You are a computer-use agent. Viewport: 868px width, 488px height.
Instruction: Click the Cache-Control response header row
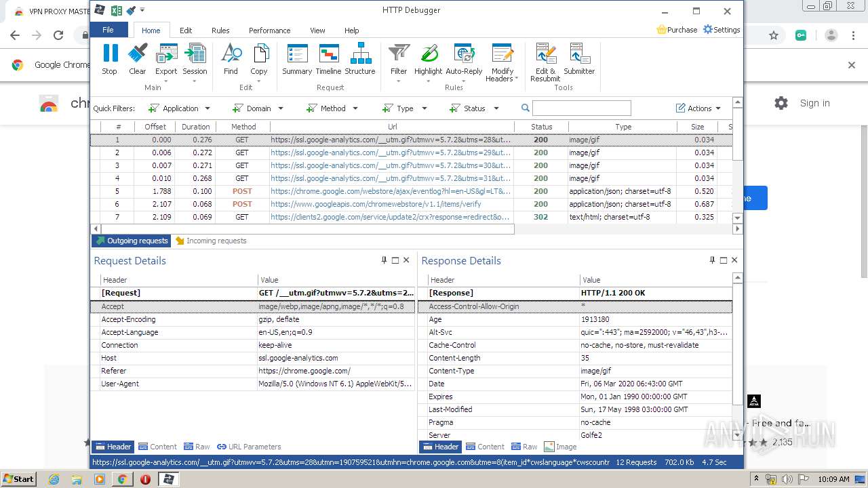[575, 345]
